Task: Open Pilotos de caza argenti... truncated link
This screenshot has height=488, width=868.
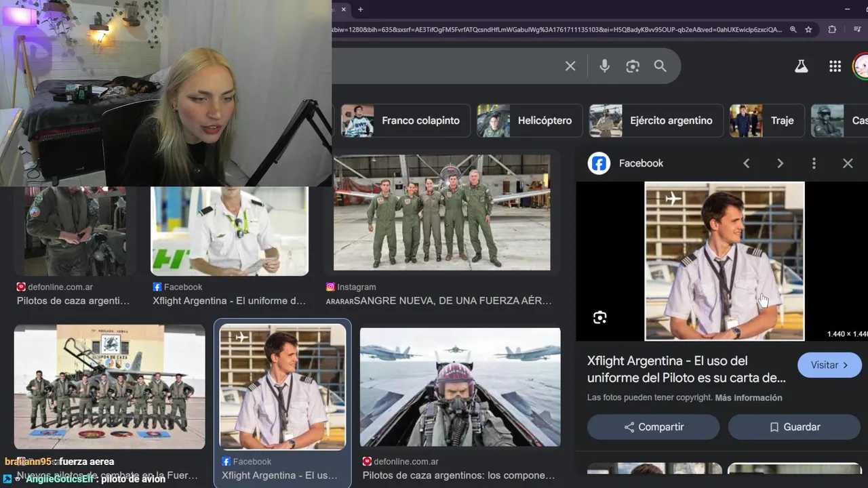Action: tap(73, 300)
